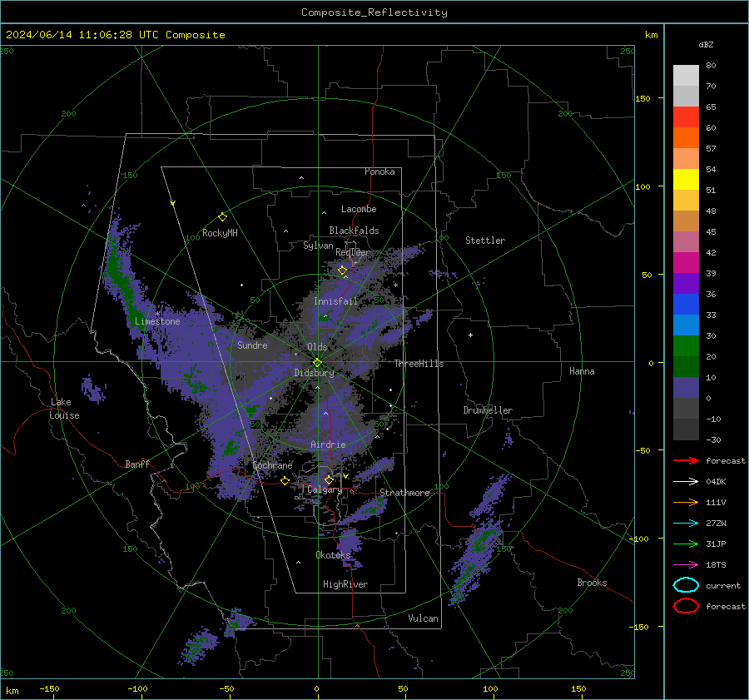
Task: Click the magenta 18TS arrow in legend
Action: [686, 565]
